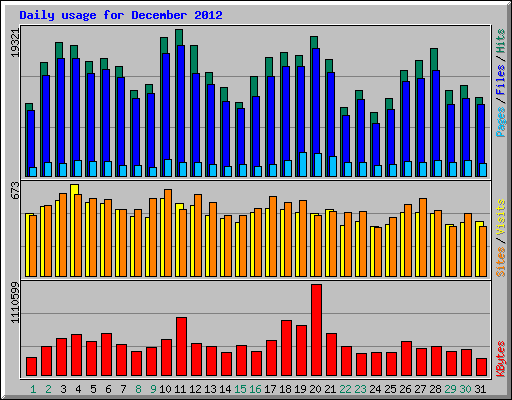Click day label 28 on the x-axis
512x400 pixels.
(x=435, y=389)
